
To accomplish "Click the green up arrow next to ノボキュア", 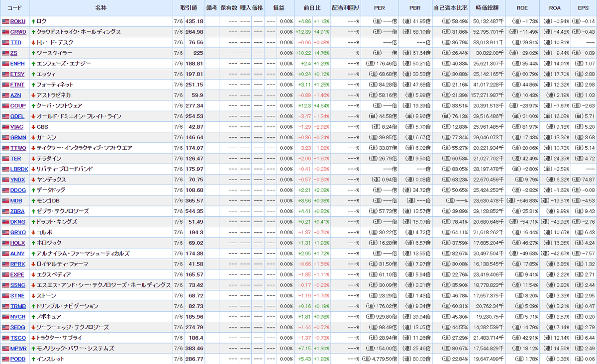I will 33,317.
